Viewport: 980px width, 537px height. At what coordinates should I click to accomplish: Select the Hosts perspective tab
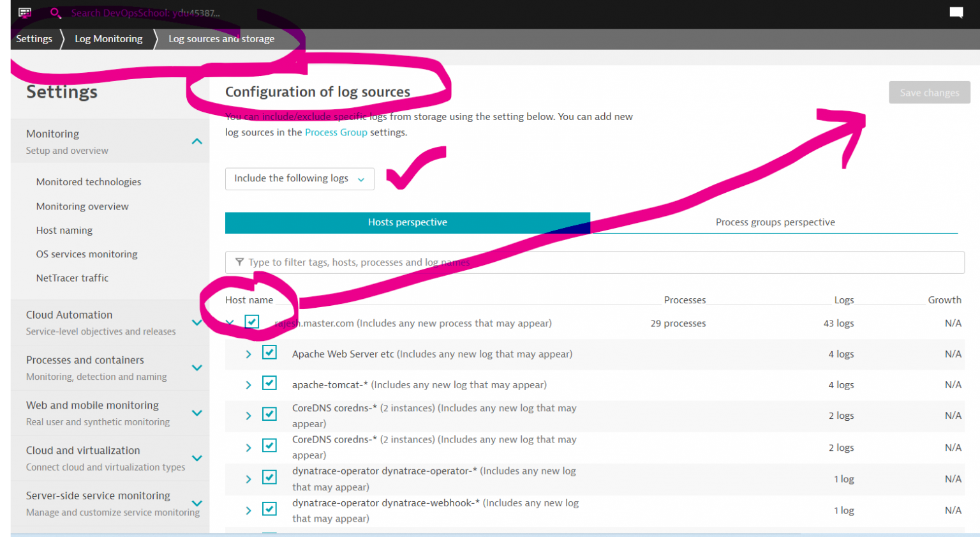pos(407,222)
